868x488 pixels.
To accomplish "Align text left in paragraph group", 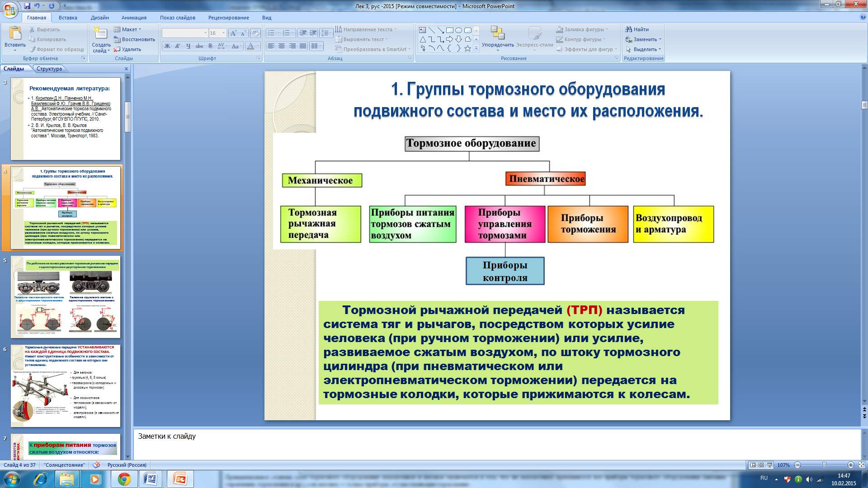I will tap(271, 46).
